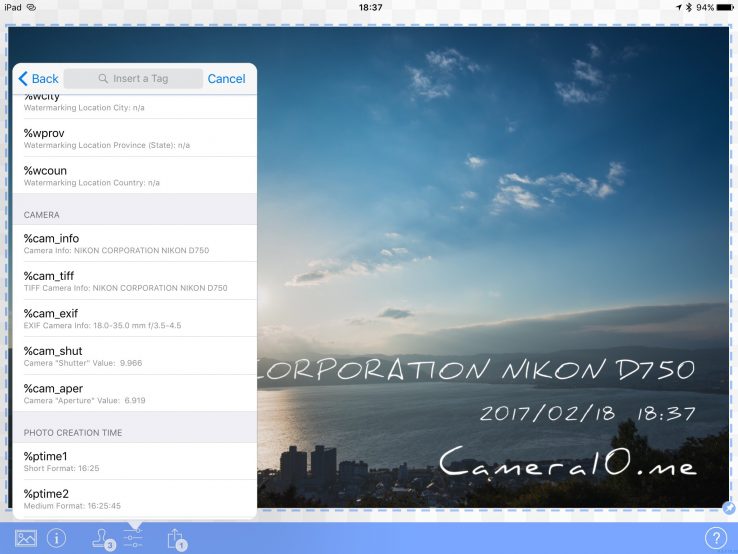Open the photo picker icon in bottom toolbar
738x554 pixels.
point(25,538)
